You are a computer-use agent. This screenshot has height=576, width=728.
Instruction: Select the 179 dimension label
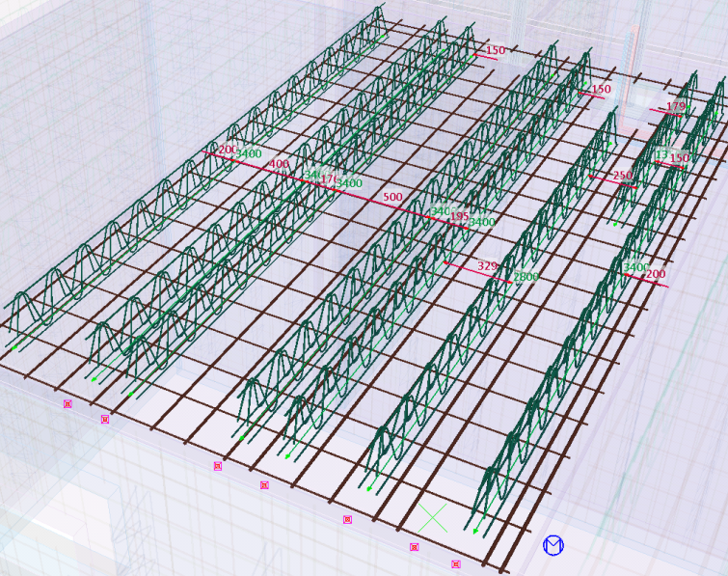coord(676,107)
